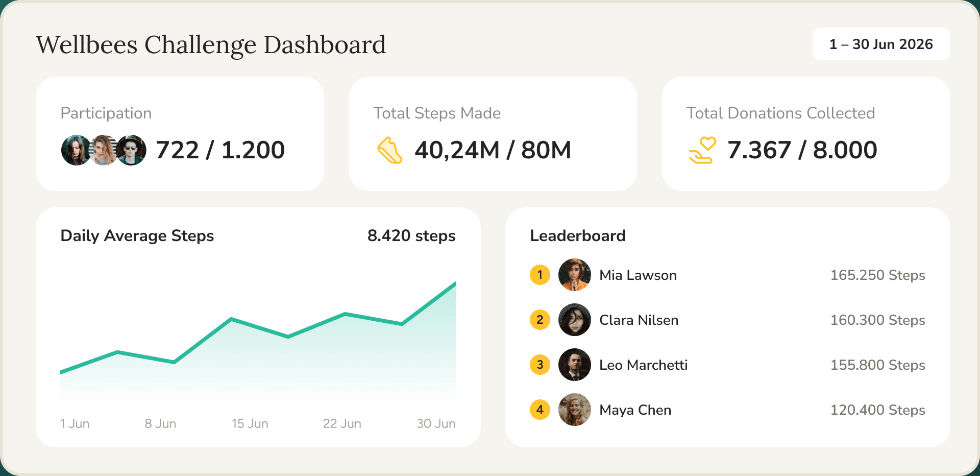980x476 pixels.
Task: Click the rank 4 yellow badge
Action: (x=540, y=410)
